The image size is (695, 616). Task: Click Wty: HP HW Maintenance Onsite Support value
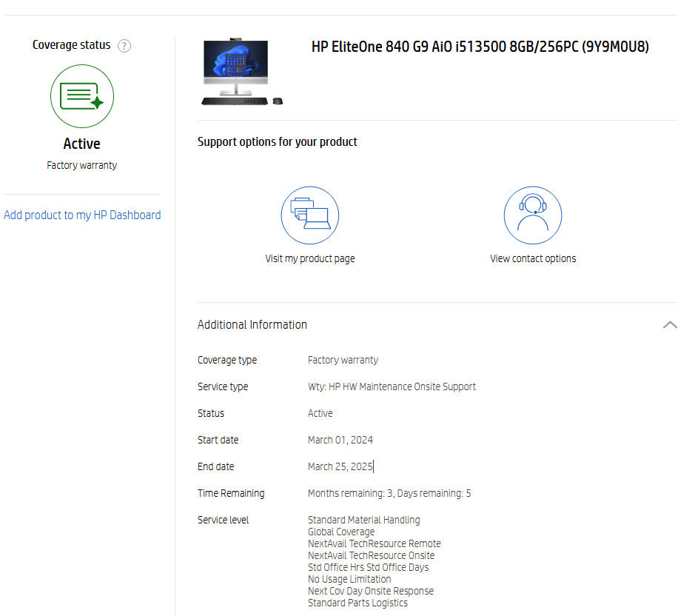392,386
